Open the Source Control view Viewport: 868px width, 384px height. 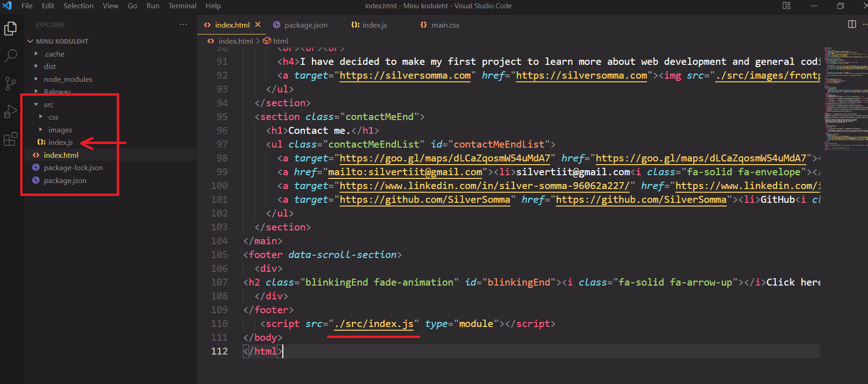coord(10,84)
